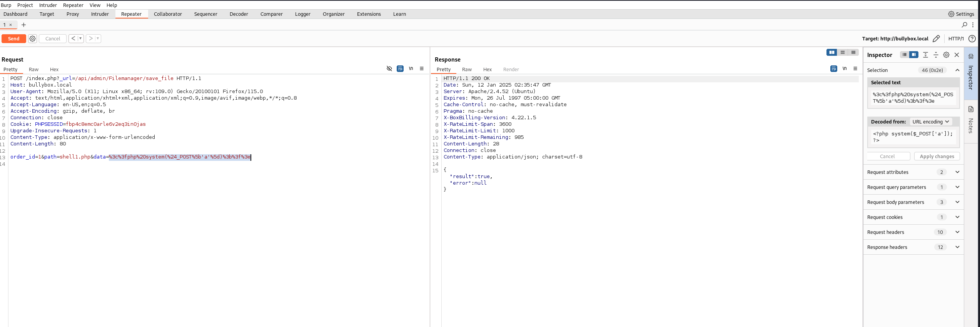
Task: Show Response in Hex view
Action: tap(487, 69)
